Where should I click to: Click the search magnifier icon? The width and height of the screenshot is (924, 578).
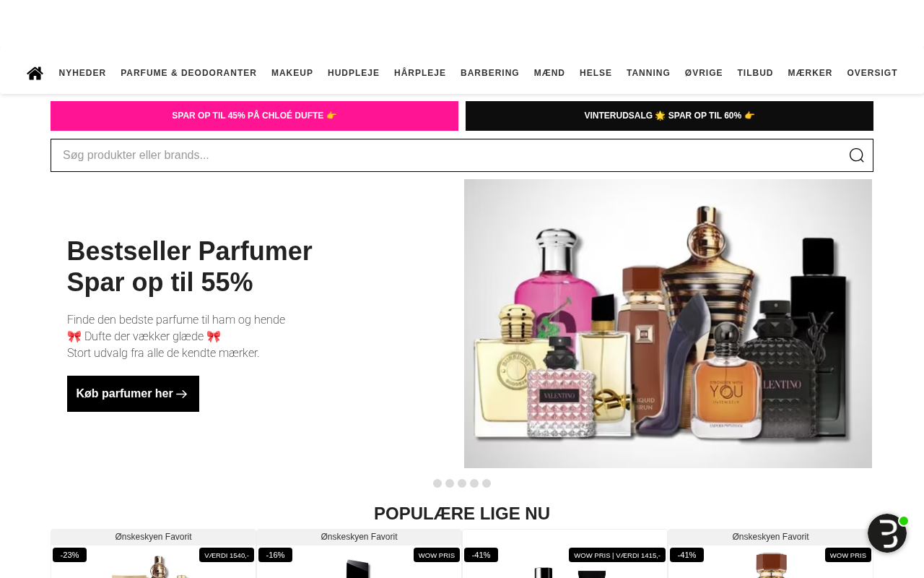click(x=856, y=155)
